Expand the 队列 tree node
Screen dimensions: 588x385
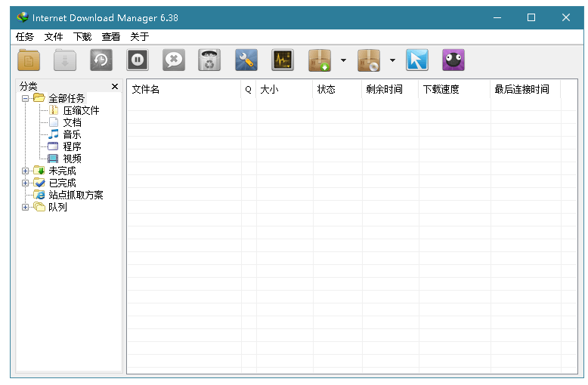[x=25, y=207]
